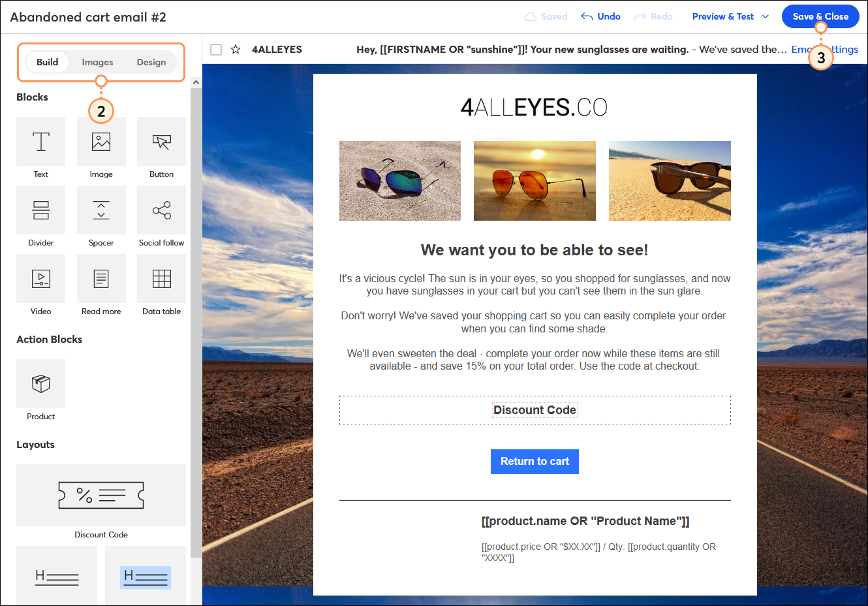Screen dimensions: 868x606
Task: Add a Social follow block
Action: pyautogui.click(x=161, y=210)
